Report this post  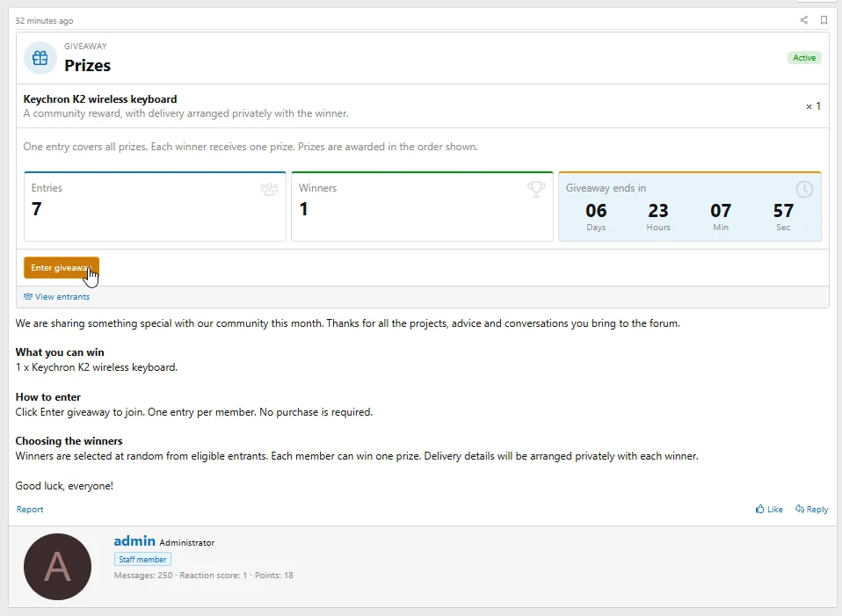coord(30,509)
